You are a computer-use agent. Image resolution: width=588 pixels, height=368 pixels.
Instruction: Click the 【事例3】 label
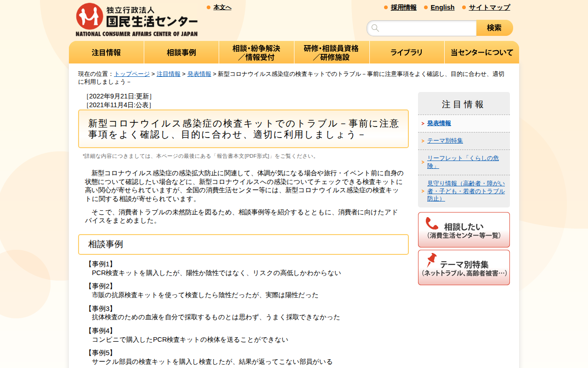point(100,309)
